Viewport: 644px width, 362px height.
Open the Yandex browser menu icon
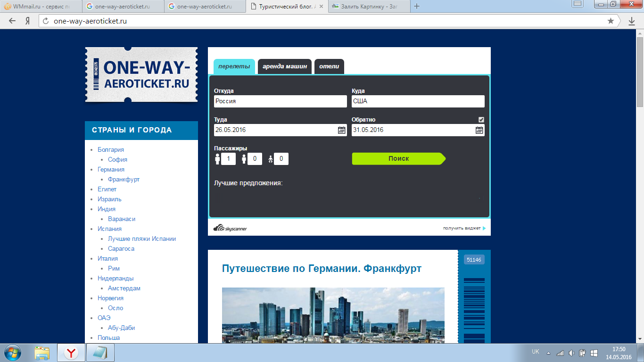577,4
